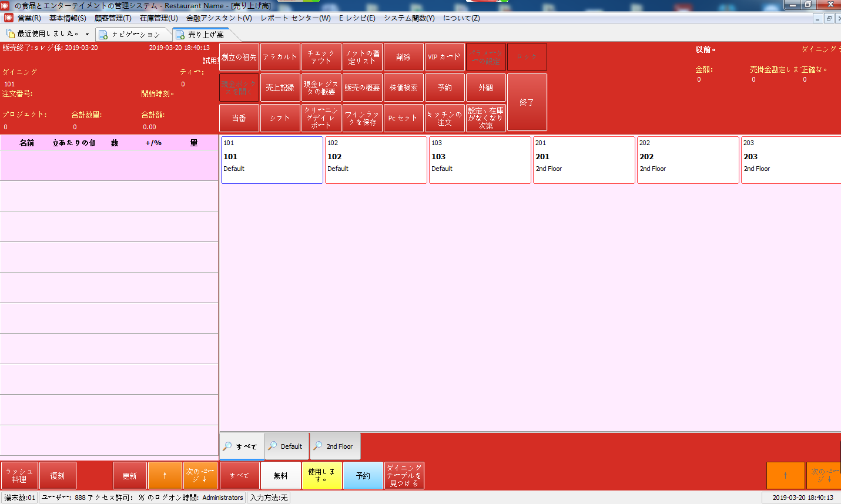Click the ラッシュ料理 button
Viewport: 841px width, 504px height.
tap(19, 476)
